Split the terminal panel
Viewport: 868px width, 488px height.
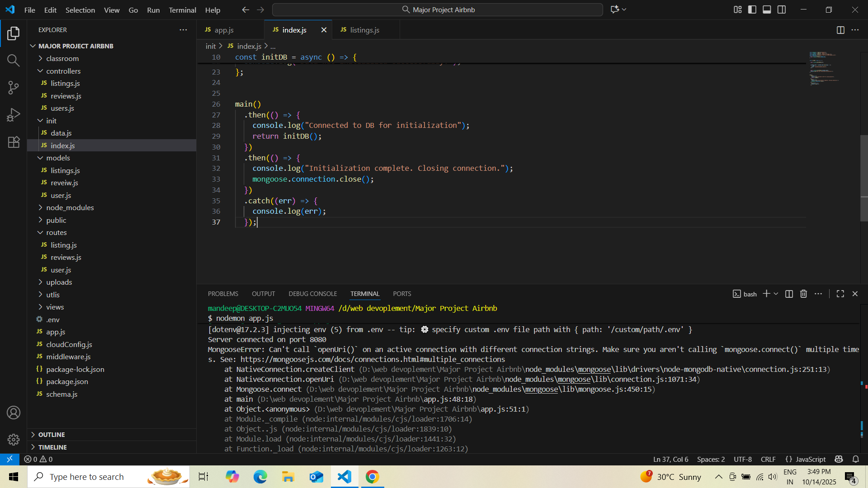pyautogui.click(x=789, y=294)
